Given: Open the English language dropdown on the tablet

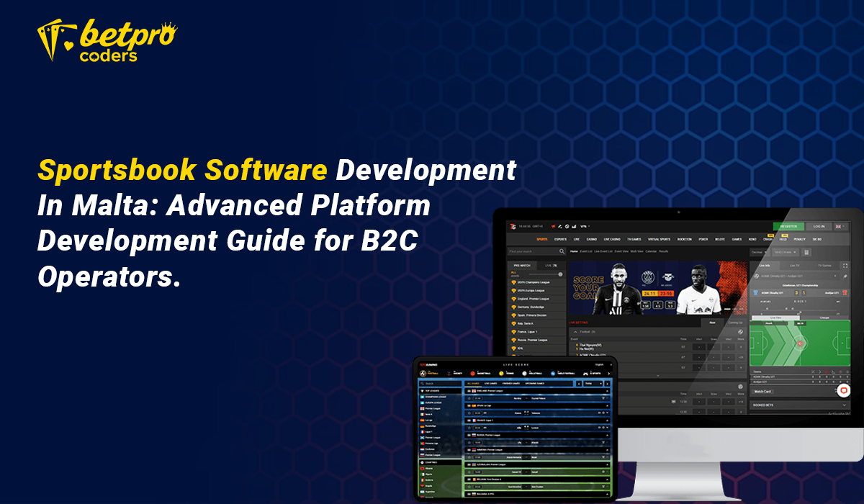Looking at the screenshot, I should (599, 364).
